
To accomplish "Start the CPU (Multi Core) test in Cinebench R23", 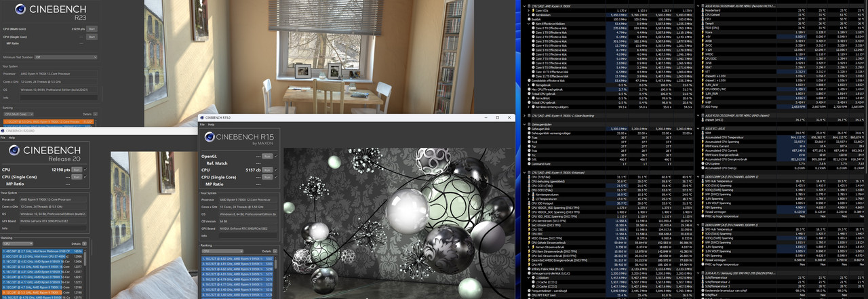I will (92, 28).
